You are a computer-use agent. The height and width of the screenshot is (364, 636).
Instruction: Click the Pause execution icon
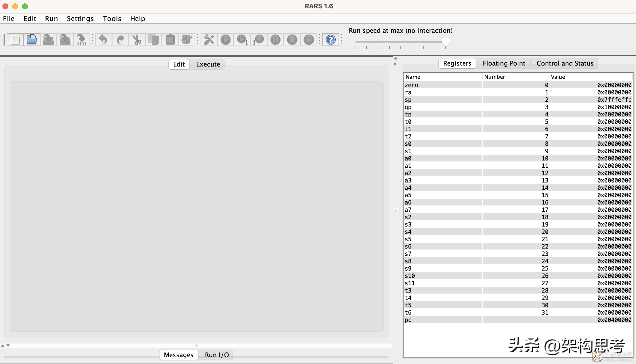tap(275, 39)
